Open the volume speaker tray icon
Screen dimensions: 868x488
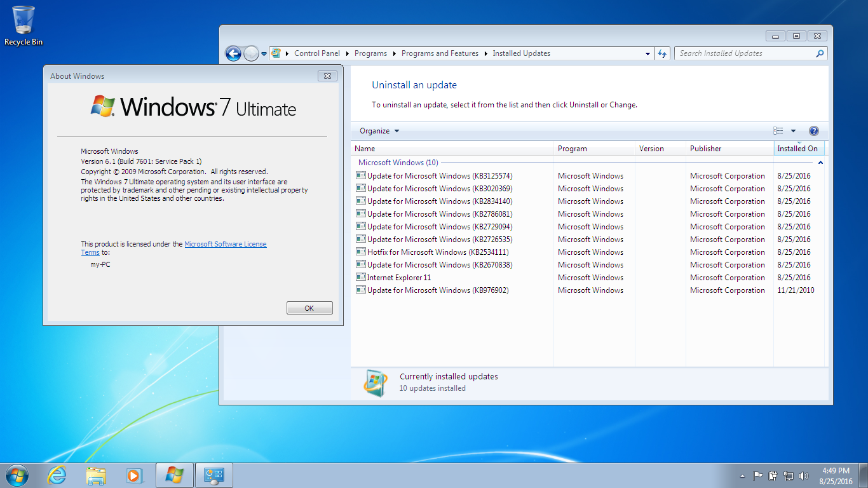click(804, 475)
